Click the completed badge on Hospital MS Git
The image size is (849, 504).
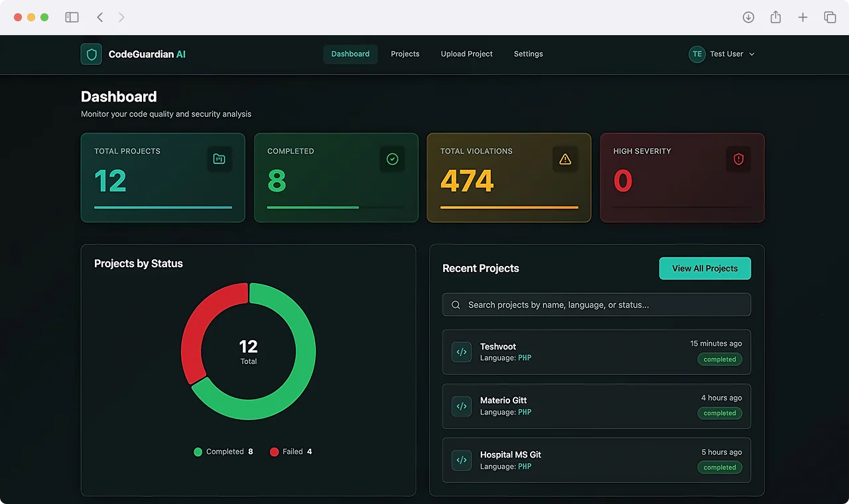[720, 468]
